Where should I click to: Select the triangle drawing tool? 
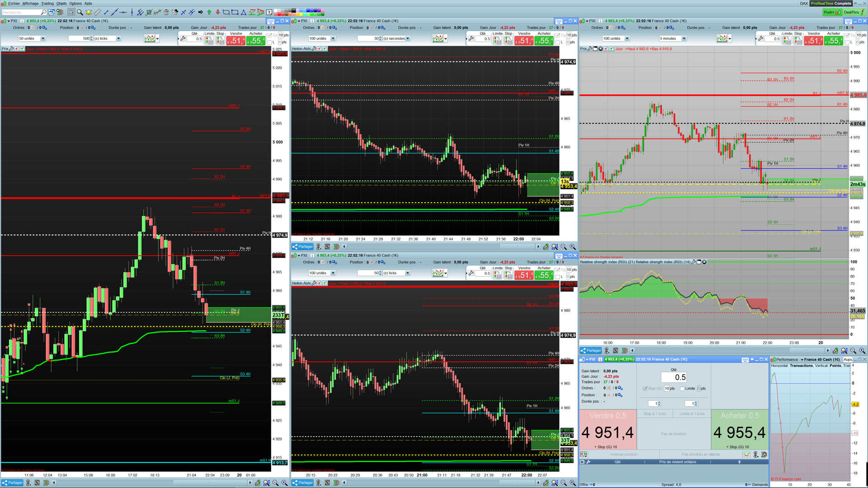coord(243,12)
